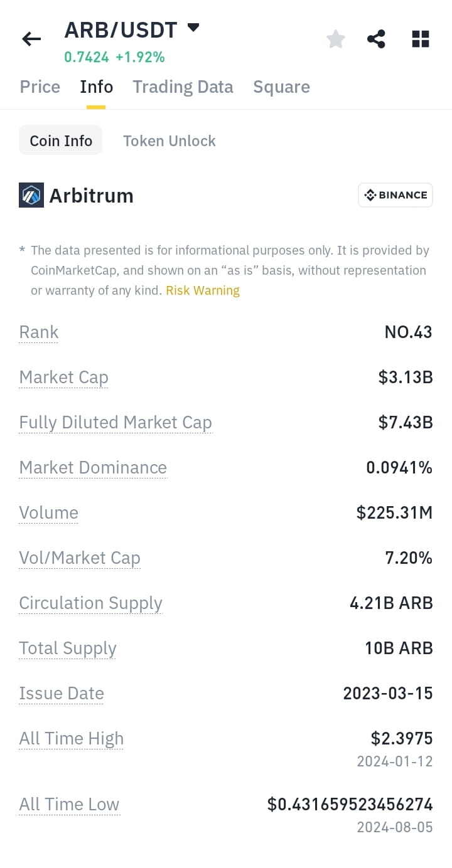Viewport: 452px width, 868px height.
Task: Tap the Fully Diluted Market Cap label
Action: [116, 423]
